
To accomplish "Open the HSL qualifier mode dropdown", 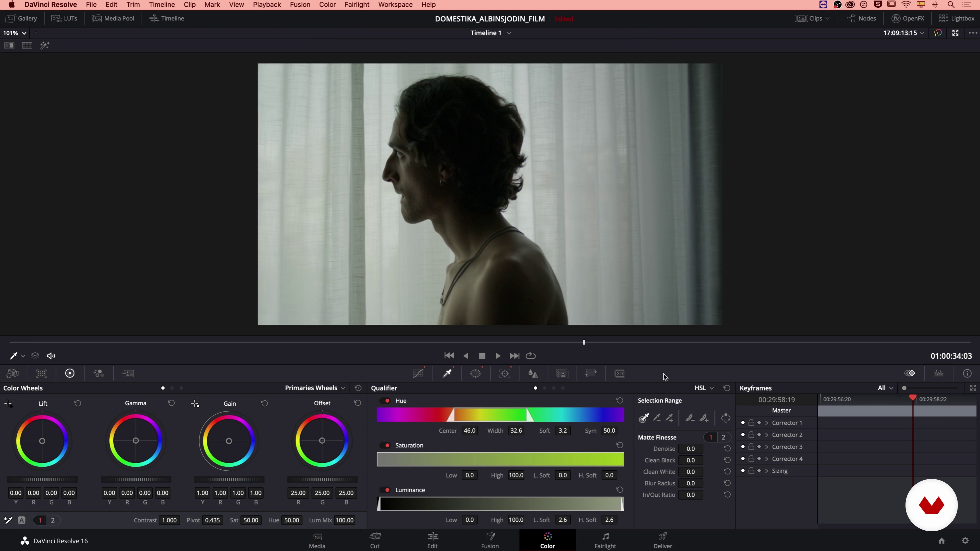I will tap(704, 388).
